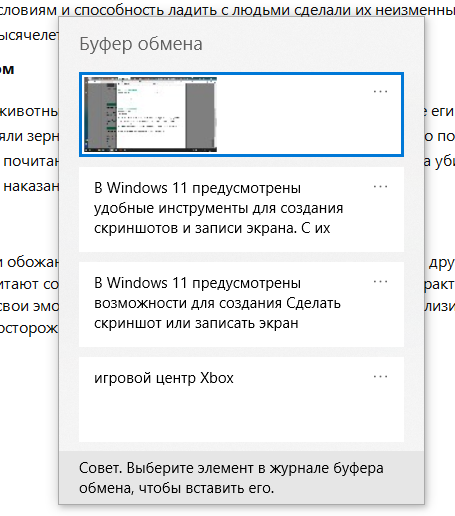Image resolution: width=455 pixels, height=516 pixels.
Task: Open the ellipsis menu for the screenshot clip
Action: click(380, 91)
